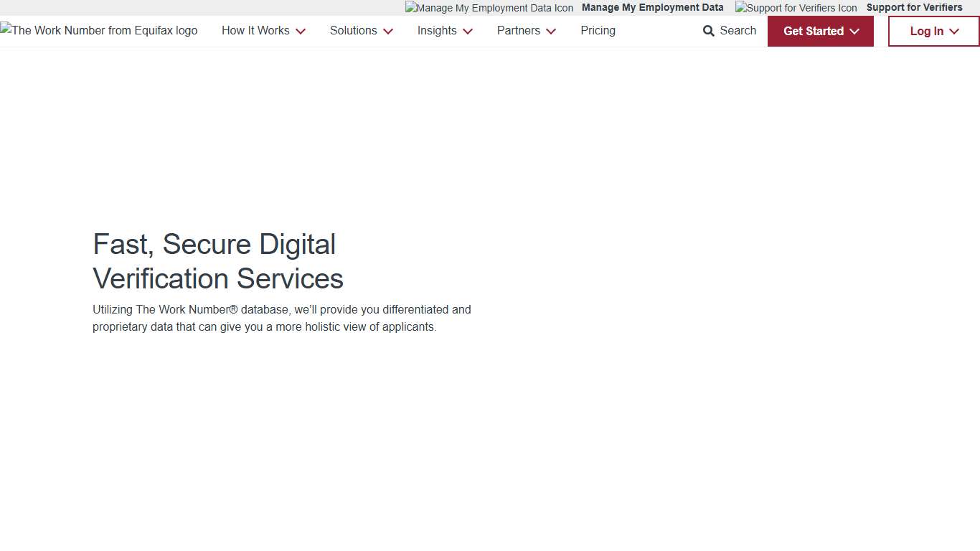The width and height of the screenshot is (980, 551).
Task: Expand the chevron next to Partners
Action: (x=551, y=32)
